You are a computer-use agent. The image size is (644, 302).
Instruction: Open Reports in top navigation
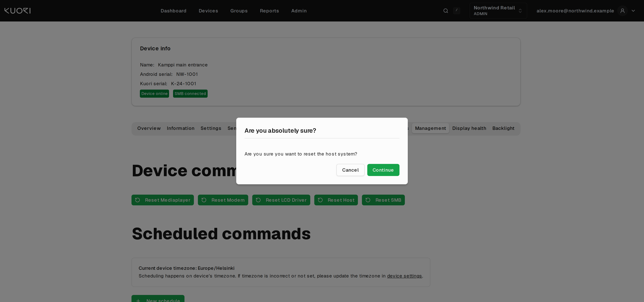coord(269,11)
